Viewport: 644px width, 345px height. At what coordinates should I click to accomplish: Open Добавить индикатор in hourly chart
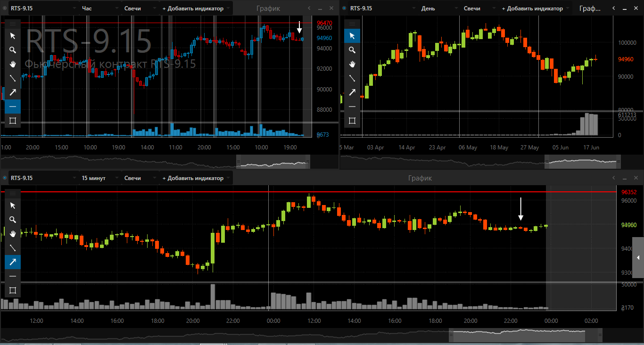point(196,8)
